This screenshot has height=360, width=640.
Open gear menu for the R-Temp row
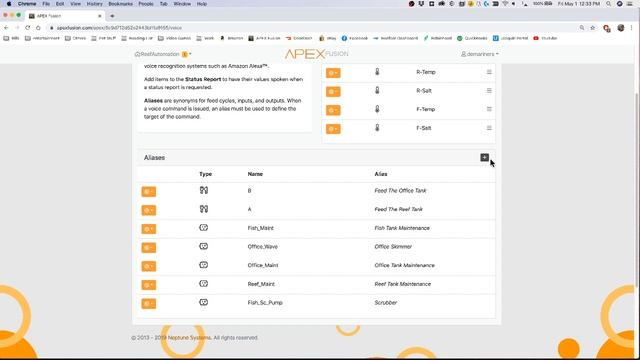[x=333, y=73]
